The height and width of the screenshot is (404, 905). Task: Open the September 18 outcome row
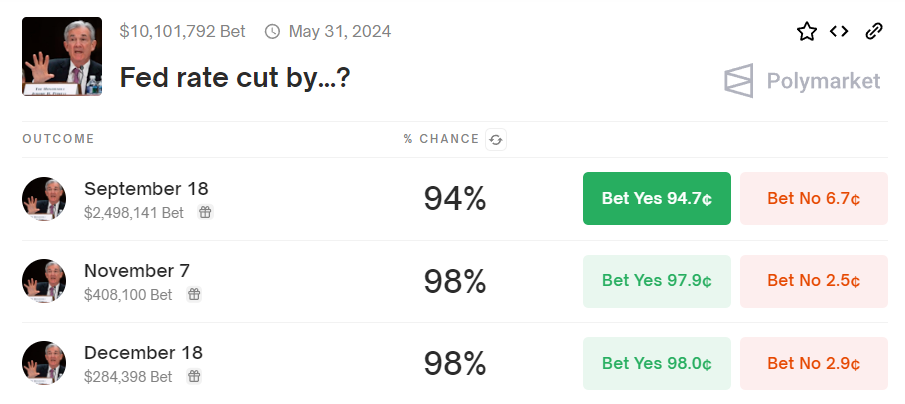pyautogui.click(x=146, y=189)
